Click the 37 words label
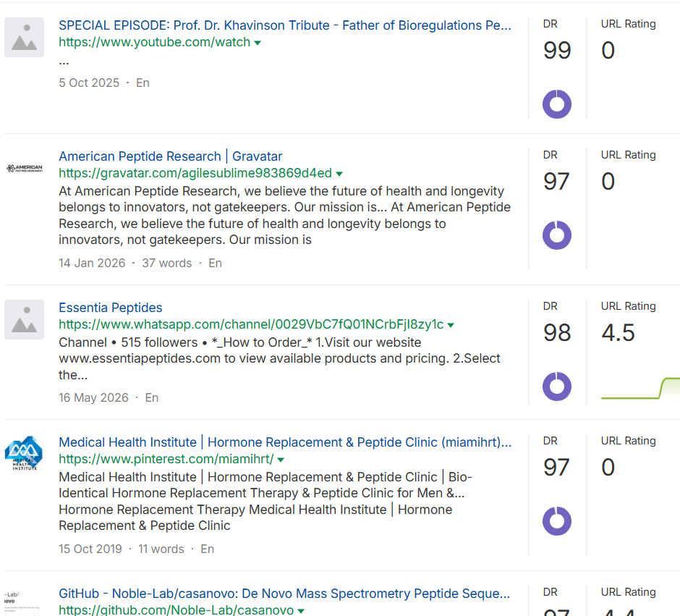Image resolution: width=680 pixels, height=616 pixels. pos(166,263)
